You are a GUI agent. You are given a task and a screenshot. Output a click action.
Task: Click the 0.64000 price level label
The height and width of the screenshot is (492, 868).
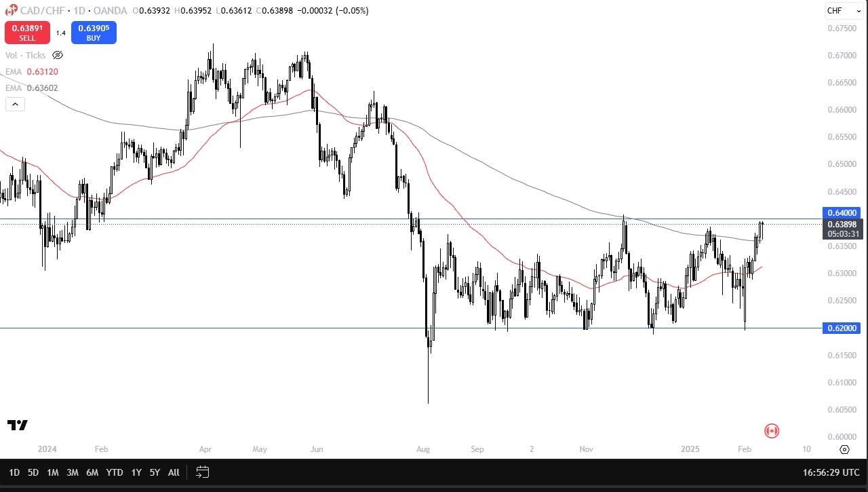click(x=842, y=213)
